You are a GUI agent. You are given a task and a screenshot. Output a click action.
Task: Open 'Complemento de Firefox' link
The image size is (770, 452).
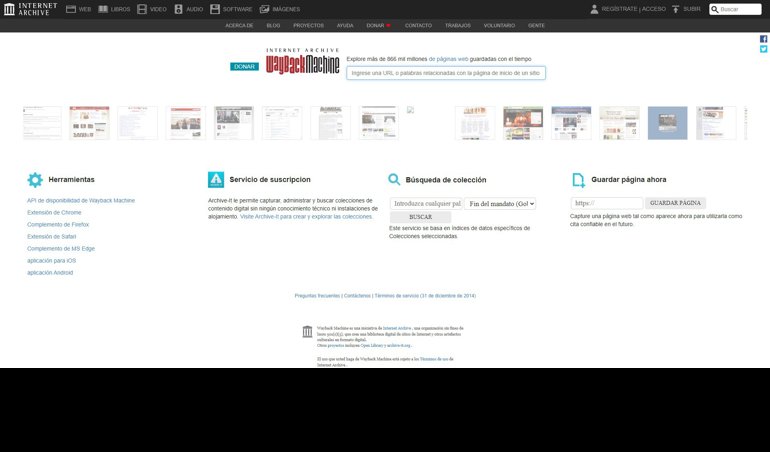coord(58,225)
